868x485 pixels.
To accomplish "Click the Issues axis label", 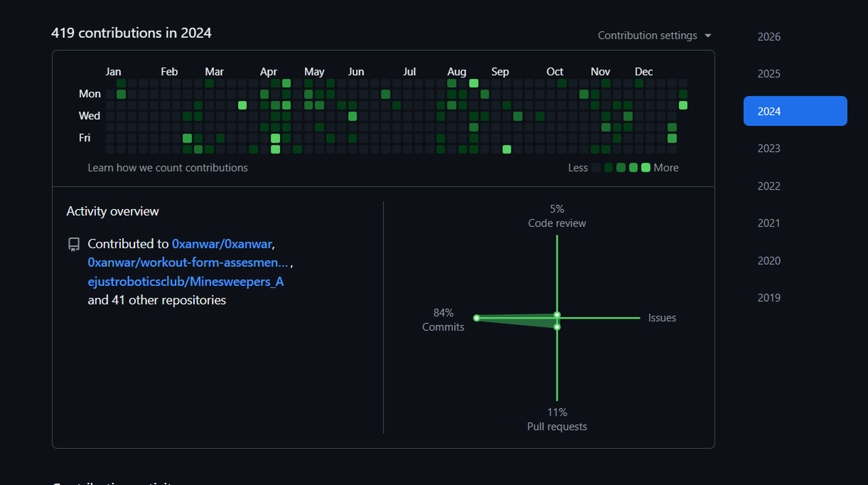I will (x=663, y=318).
